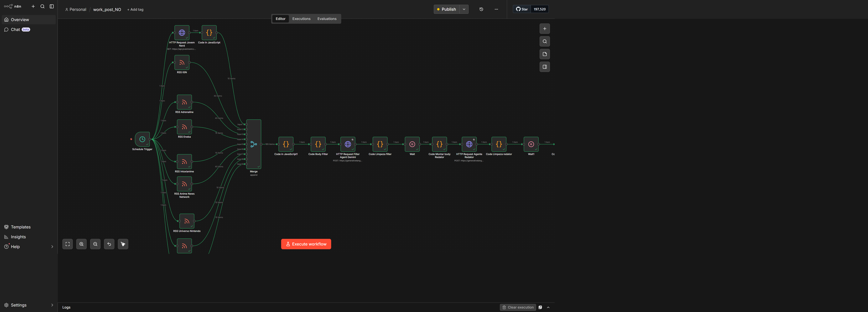The height and width of the screenshot is (312, 868).
Task: Open the Publish dropdown arrow
Action: [464, 9]
